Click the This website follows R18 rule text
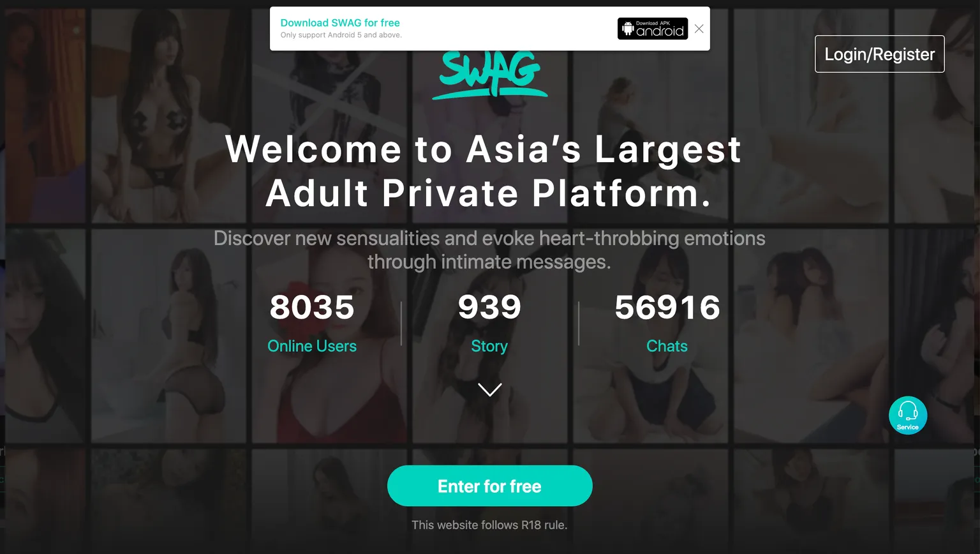This screenshot has height=554, width=980. coord(489,525)
